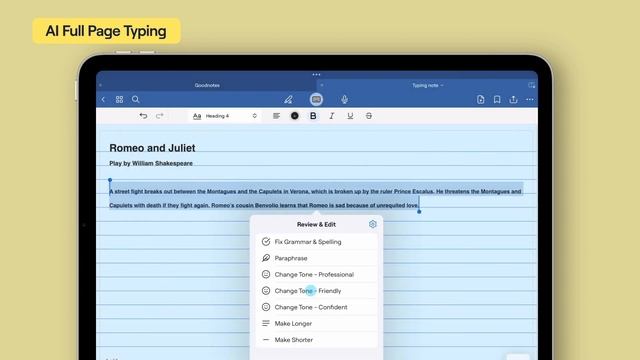The width and height of the screenshot is (640, 360).
Task: Open Review & Edit settings gear
Action: (x=372, y=224)
